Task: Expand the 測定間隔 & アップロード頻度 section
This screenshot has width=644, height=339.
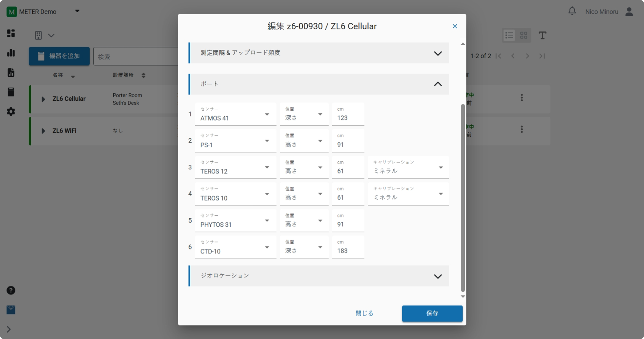Action: pyautogui.click(x=319, y=53)
